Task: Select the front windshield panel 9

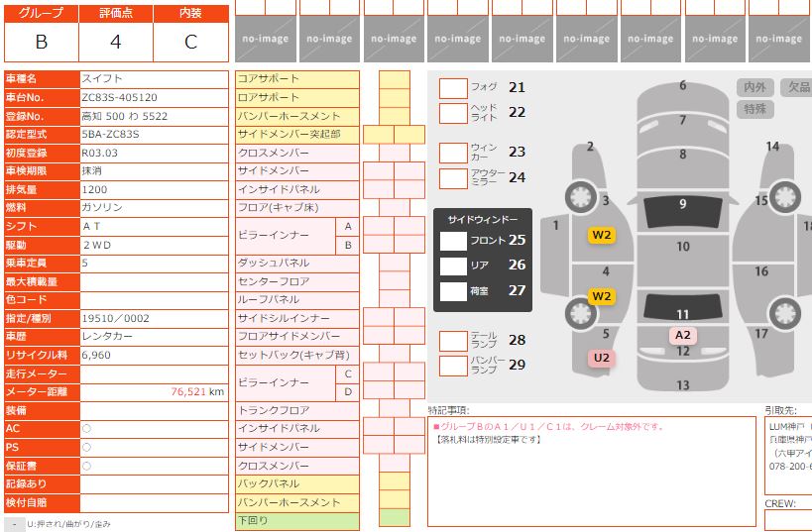Action: point(682,210)
